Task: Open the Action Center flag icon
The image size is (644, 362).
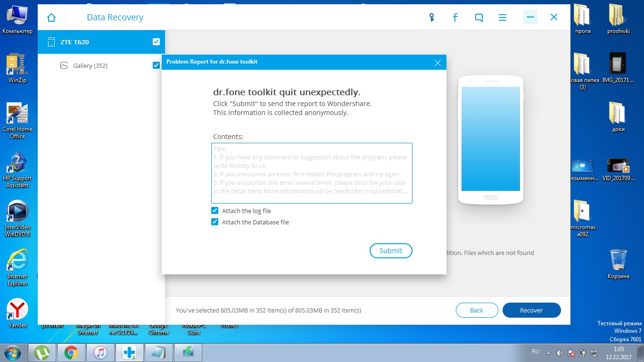Action: pyautogui.click(x=571, y=353)
